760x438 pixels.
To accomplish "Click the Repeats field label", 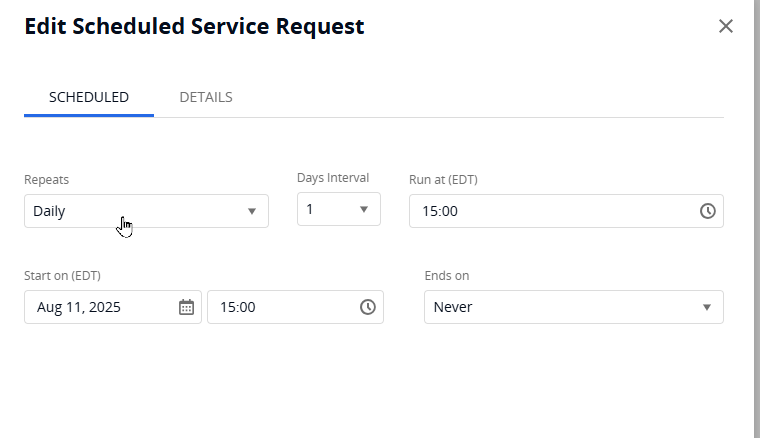I will click(46, 180).
